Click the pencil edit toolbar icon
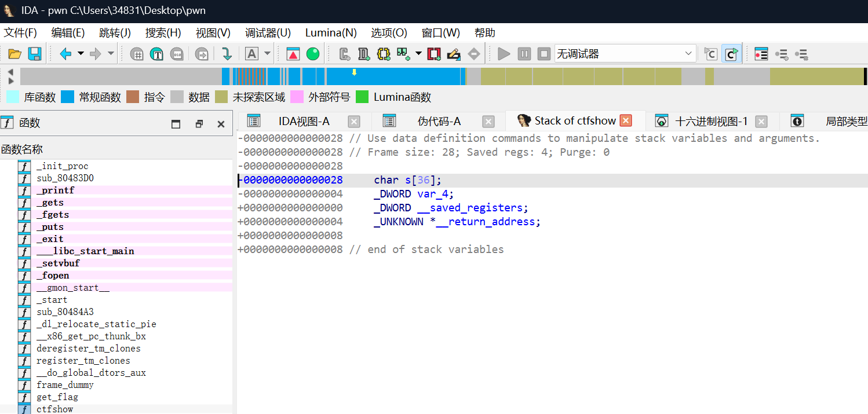This screenshot has width=868, height=414. pyautogui.click(x=454, y=54)
